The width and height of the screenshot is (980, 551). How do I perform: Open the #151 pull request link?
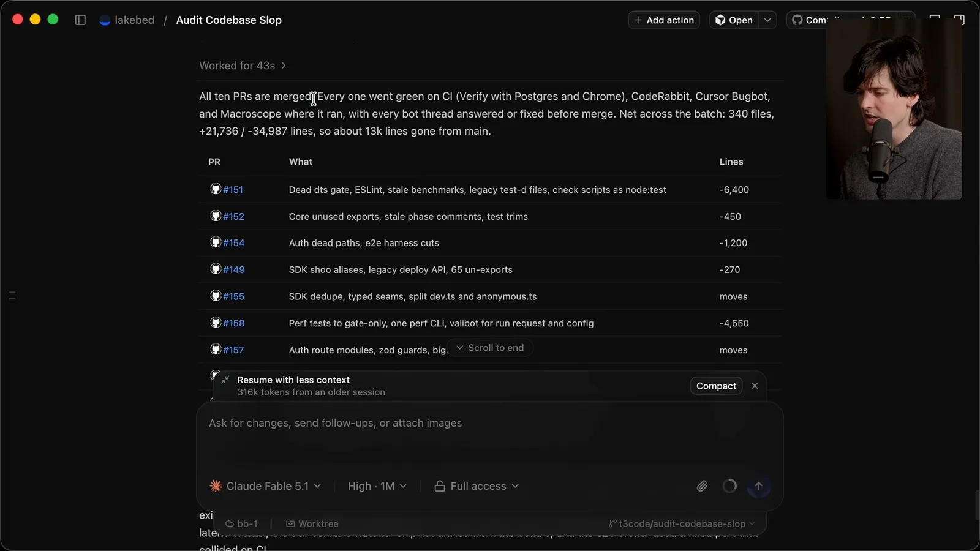pyautogui.click(x=233, y=190)
